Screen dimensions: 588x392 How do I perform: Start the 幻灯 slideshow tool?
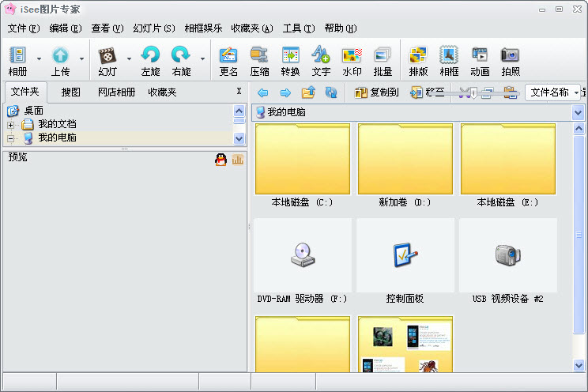click(x=107, y=61)
